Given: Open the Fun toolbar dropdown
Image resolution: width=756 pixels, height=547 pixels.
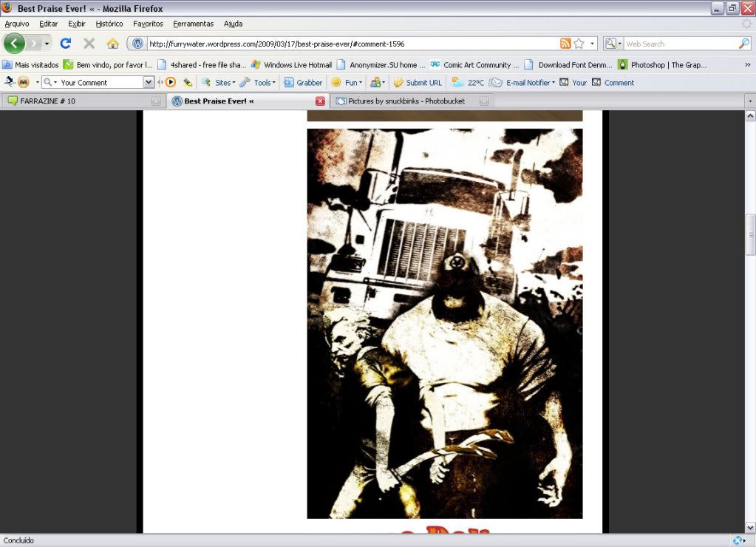Looking at the screenshot, I should point(346,83).
